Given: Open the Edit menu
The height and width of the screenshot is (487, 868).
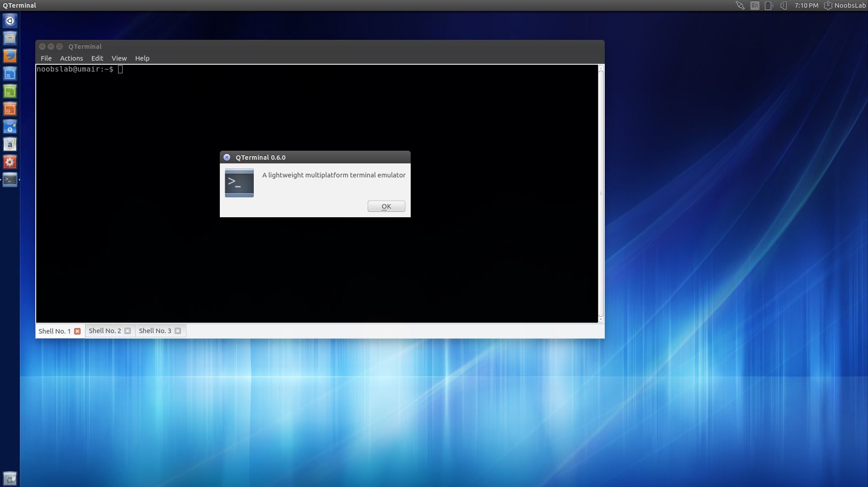Looking at the screenshot, I should click(97, 58).
